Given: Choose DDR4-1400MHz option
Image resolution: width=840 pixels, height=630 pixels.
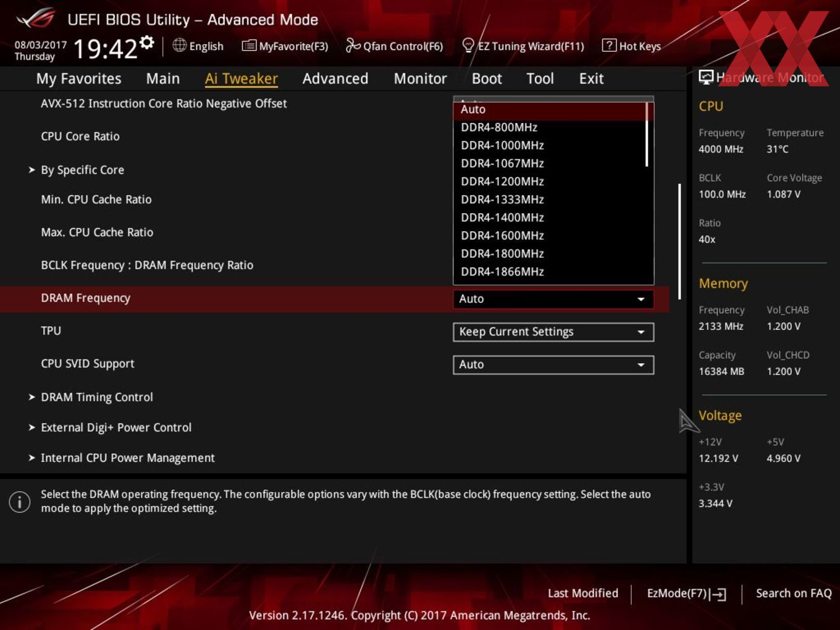Looking at the screenshot, I should click(x=549, y=217).
